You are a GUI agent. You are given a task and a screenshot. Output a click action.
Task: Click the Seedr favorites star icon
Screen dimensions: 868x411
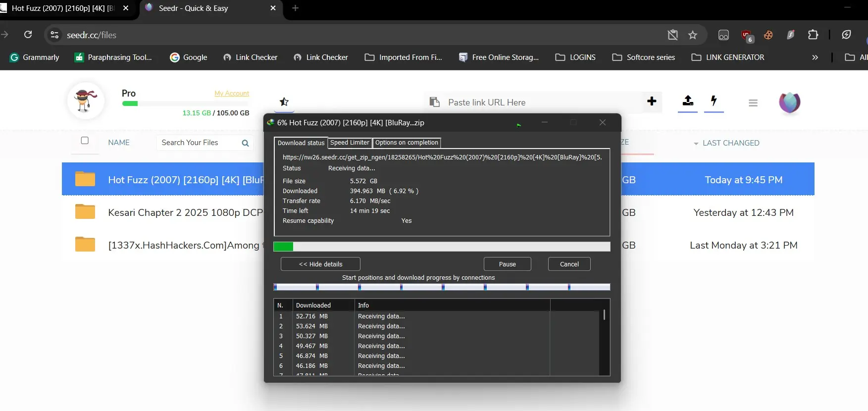(284, 102)
